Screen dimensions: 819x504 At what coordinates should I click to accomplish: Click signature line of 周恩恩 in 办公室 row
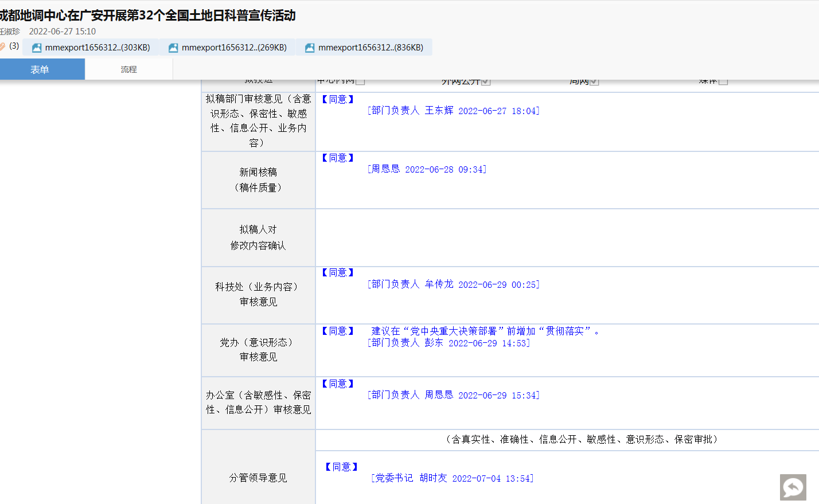point(453,395)
